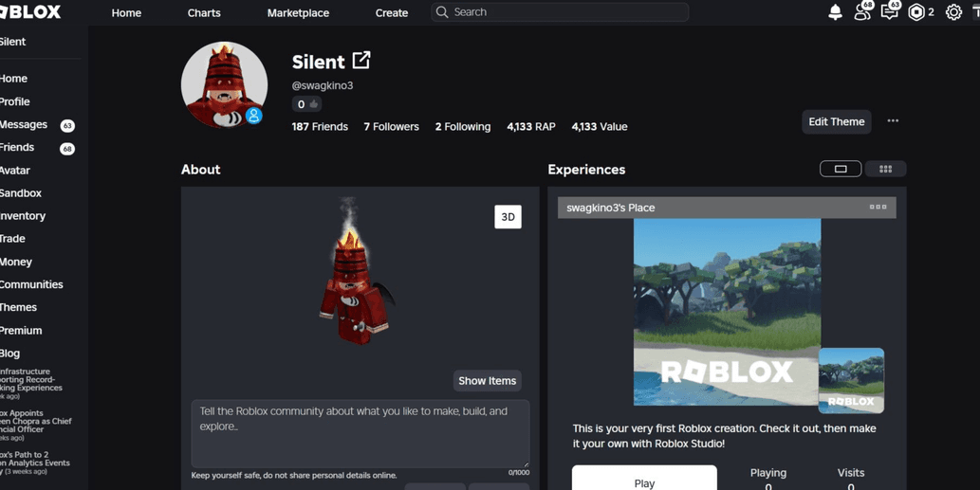Click the swagkino3's Place title
Image resolution: width=980 pixels, height=490 pixels.
coord(611,208)
